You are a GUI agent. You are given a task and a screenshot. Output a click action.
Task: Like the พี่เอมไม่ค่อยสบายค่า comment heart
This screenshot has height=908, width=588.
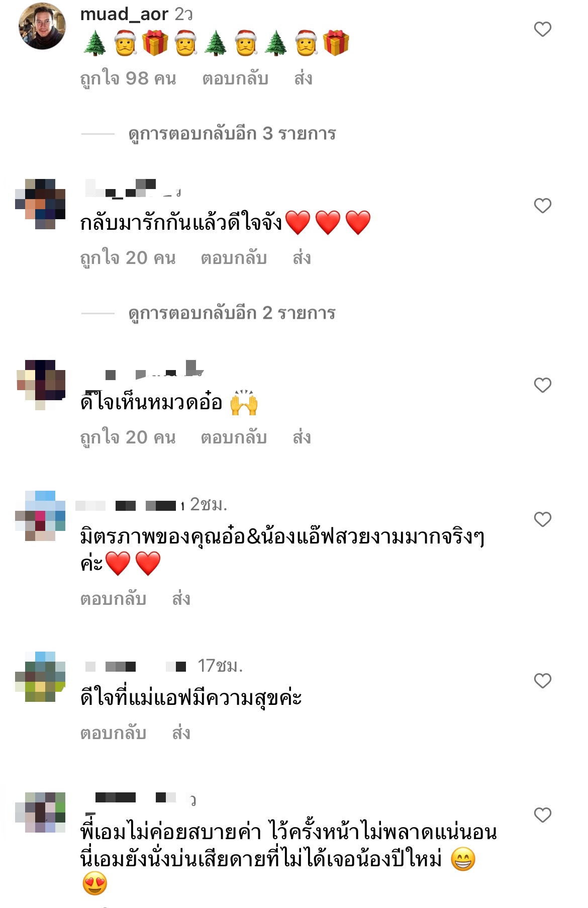pos(542,815)
